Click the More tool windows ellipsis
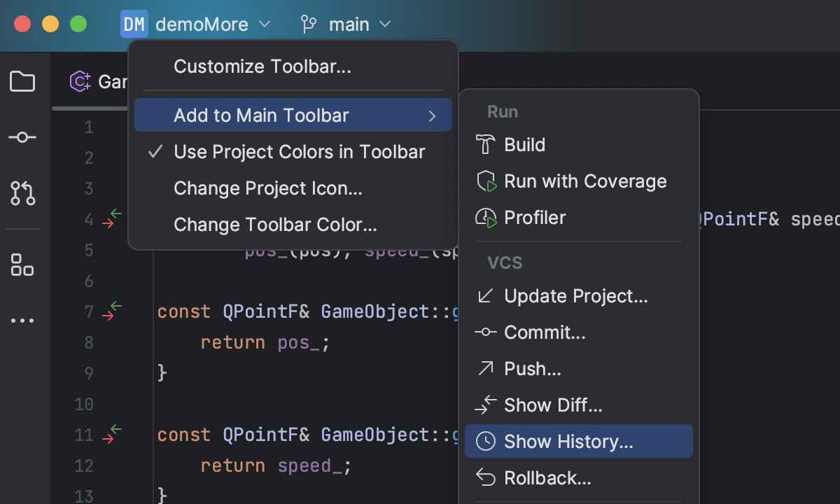This screenshot has height=504, width=840. tap(22, 321)
